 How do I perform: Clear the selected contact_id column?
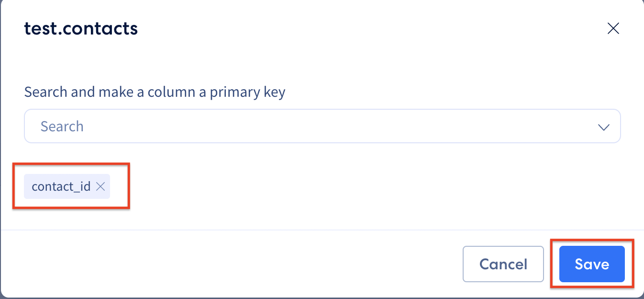point(100,187)
